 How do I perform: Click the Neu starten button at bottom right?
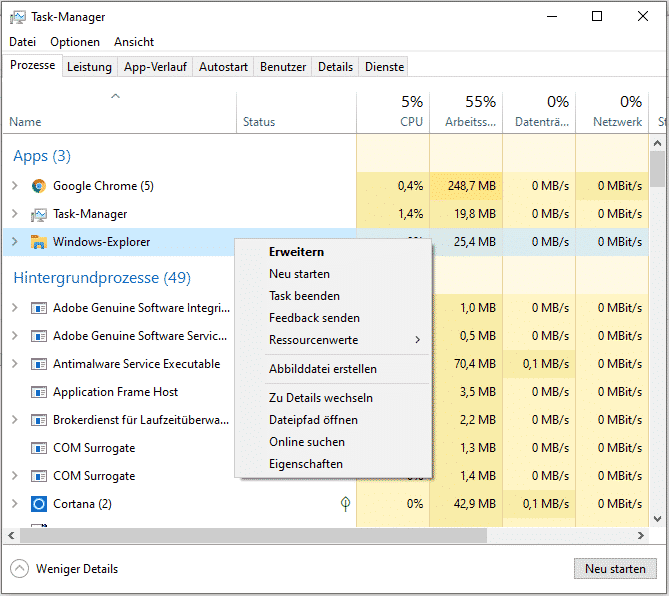point(615,569)
